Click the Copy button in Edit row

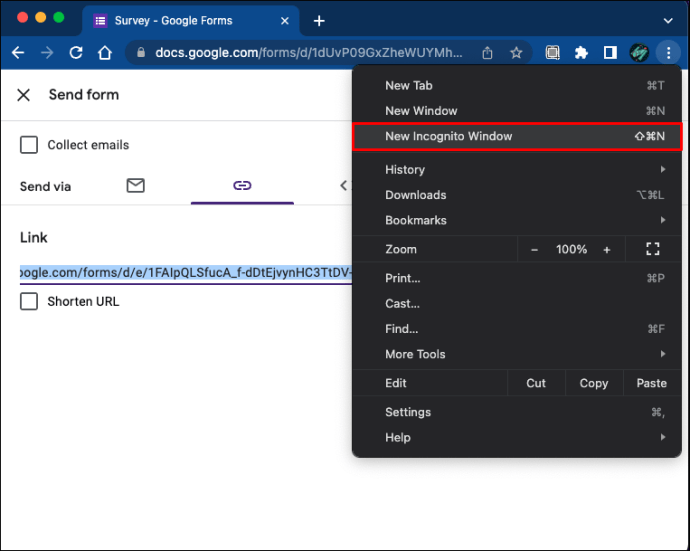pyautogui.click(x=593, y=383)
